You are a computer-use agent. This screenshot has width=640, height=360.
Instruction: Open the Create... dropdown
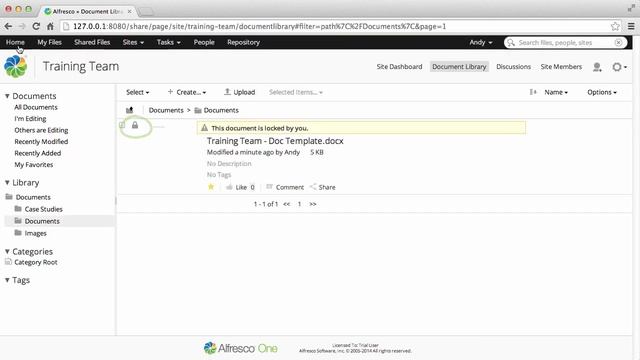coord(187,92)
